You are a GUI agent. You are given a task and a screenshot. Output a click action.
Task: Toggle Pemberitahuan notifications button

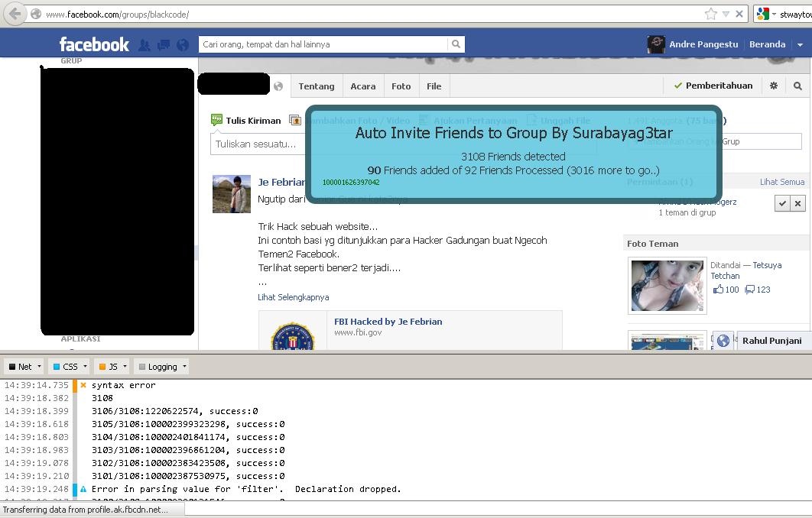[713, 86]
